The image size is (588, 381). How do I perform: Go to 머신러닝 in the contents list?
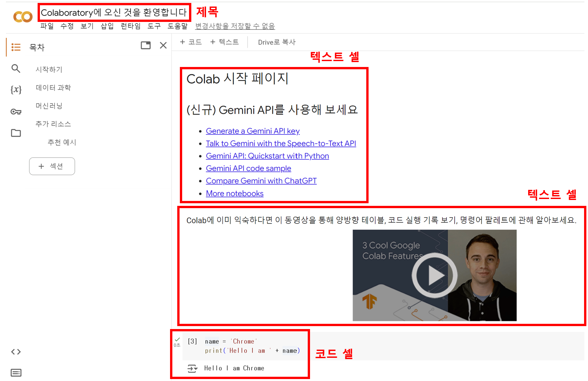pos(49,106)
